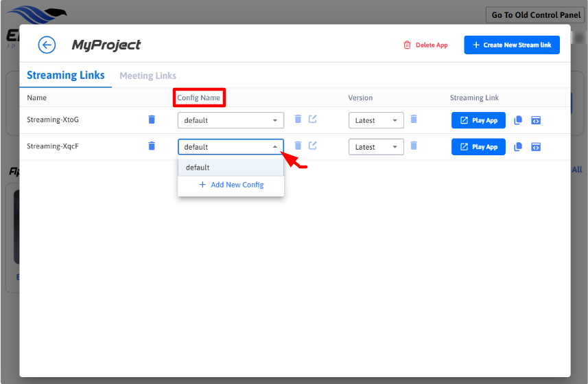The height and width of the screenshot is (384, 588).
Task: Open Version dropdown for Streaming-XqcF
Action: tap(376, 147)
